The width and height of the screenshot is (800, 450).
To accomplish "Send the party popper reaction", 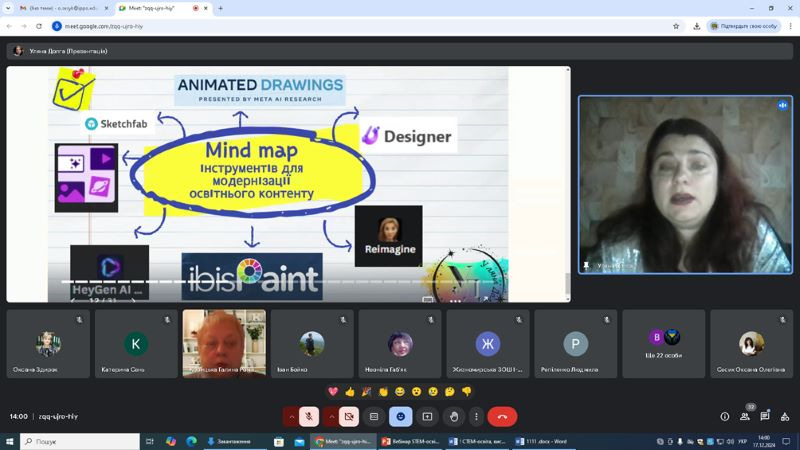I will [366, 392].
